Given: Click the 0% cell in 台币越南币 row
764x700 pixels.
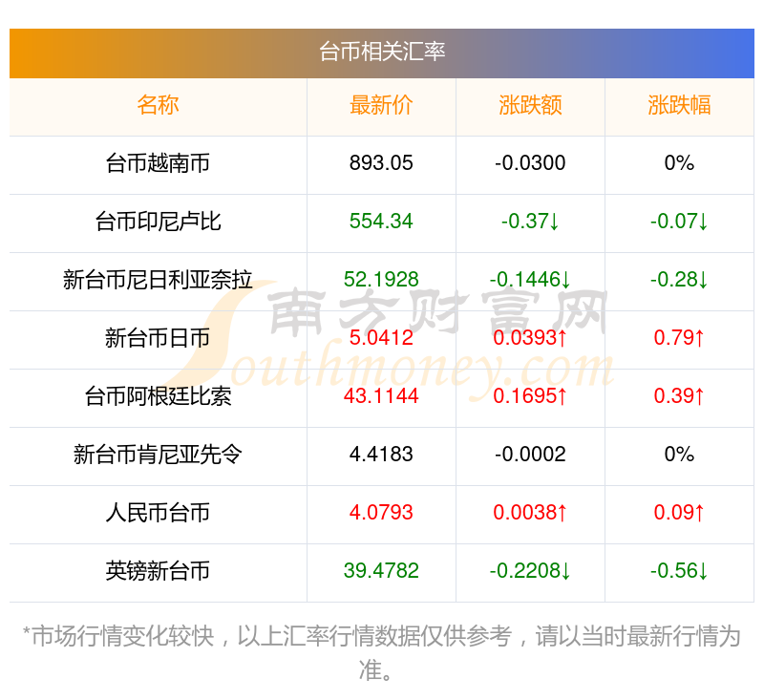Looking at the screenshot, I should [x=679, y=163].
